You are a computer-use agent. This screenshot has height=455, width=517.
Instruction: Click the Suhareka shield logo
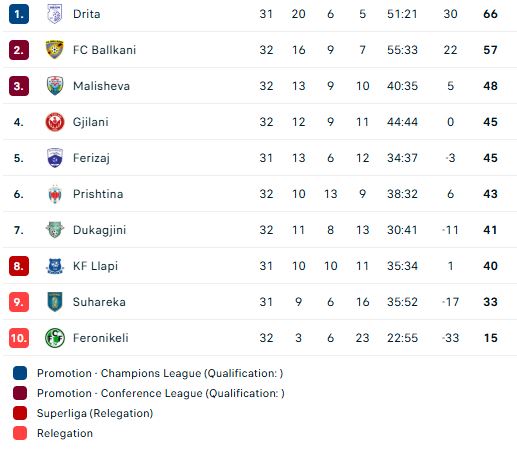55,302
